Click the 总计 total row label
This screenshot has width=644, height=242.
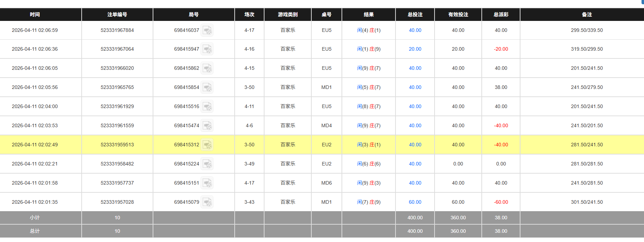[35, 231]
